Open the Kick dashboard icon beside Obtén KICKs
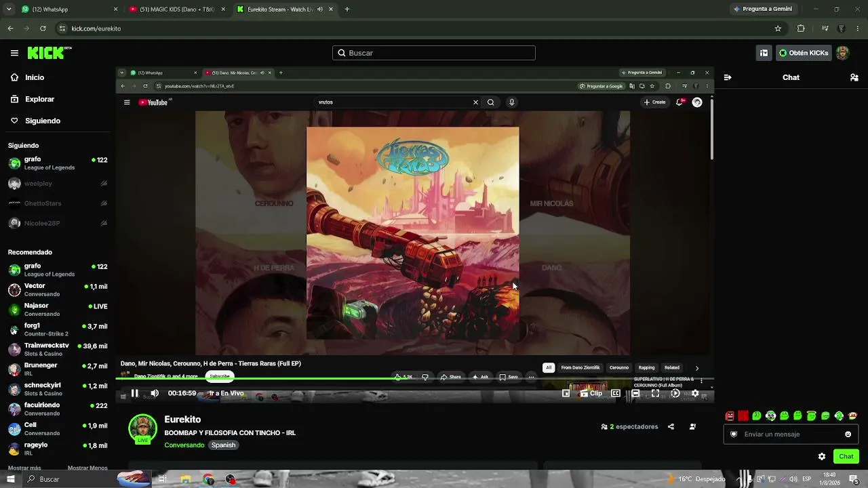 coord(764,53)
